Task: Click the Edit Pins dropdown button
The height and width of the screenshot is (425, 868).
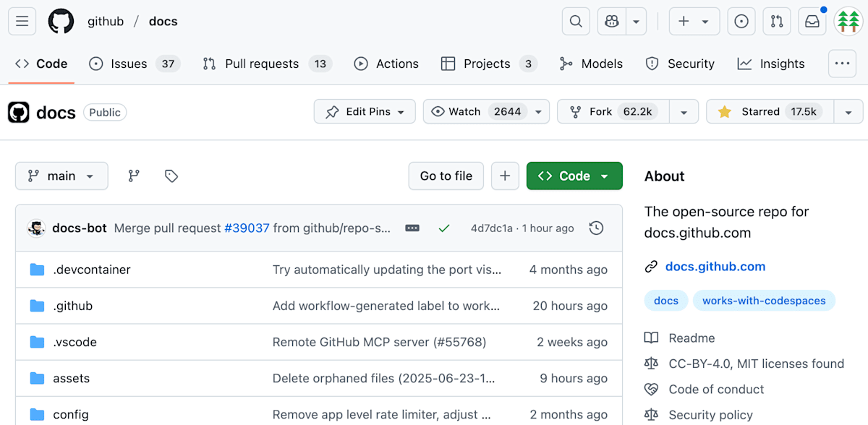Action: [x=365, y=111]
